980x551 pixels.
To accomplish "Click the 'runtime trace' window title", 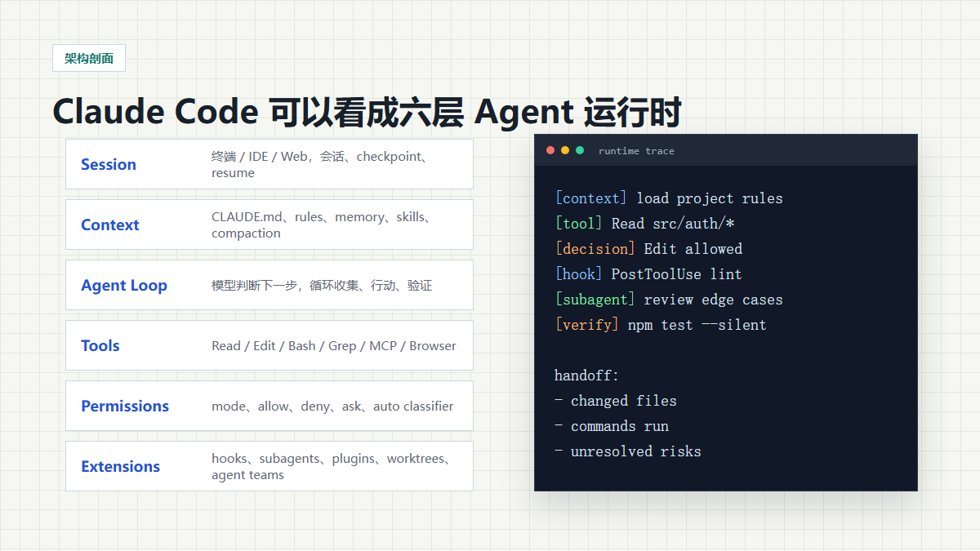I will (x=636, y=151).
